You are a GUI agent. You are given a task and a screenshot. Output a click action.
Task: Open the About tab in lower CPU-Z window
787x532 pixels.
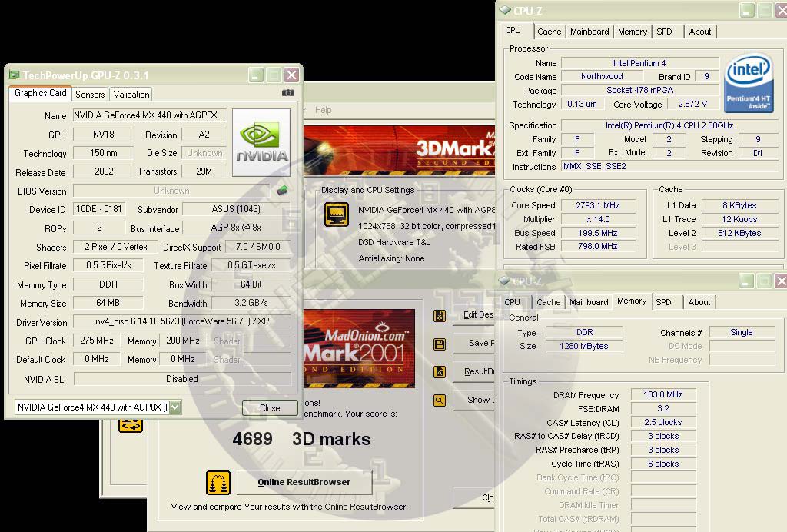(x=699, y=302)
